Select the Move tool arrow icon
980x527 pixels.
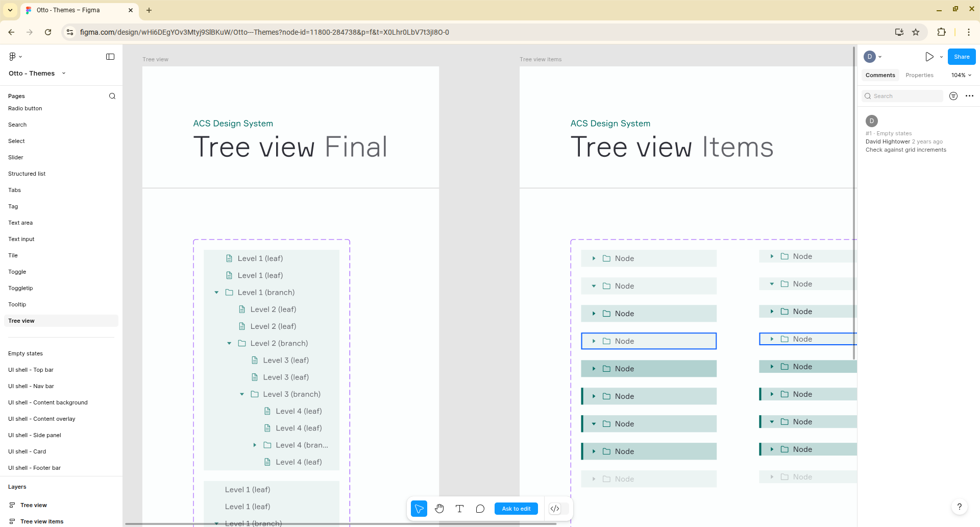tap(419, 509)
